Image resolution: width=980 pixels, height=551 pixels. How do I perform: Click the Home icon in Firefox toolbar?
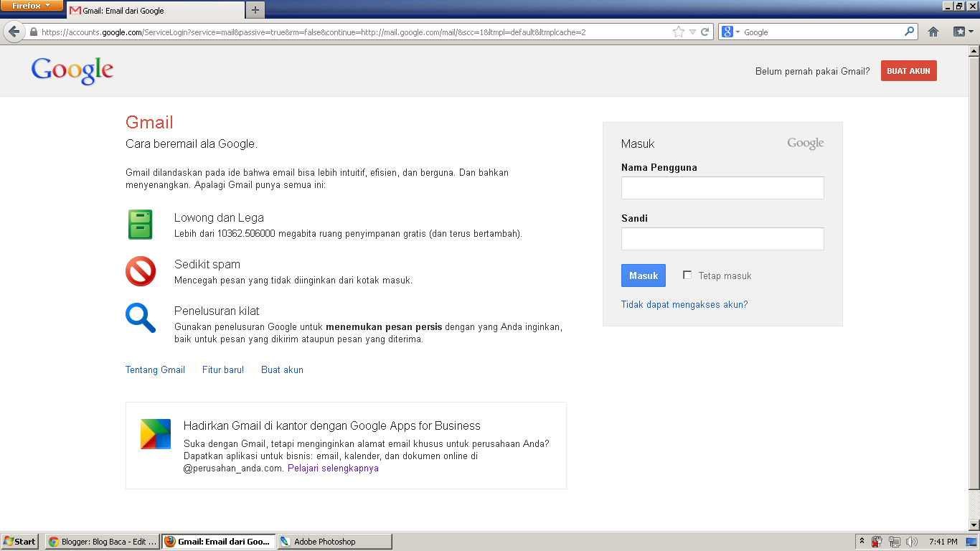pyautogui.click(x=933, y=32)
